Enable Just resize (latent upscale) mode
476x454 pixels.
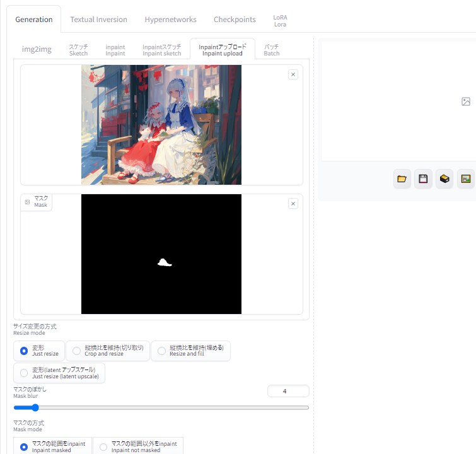coord(24,373)
